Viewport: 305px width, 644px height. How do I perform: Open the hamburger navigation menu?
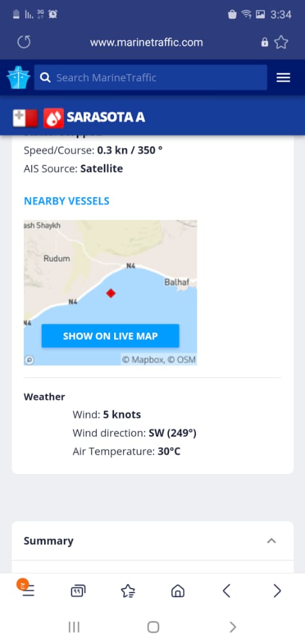click(283, 78)
